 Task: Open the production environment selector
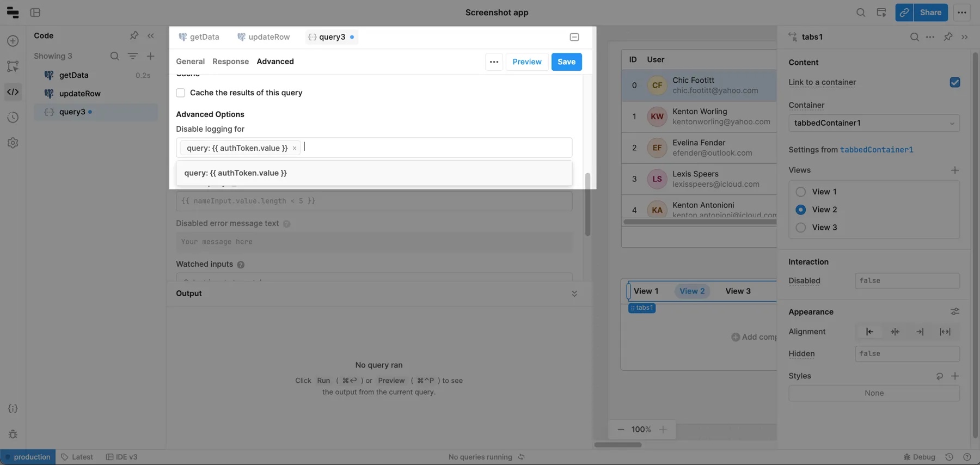(x=28, y=457)
